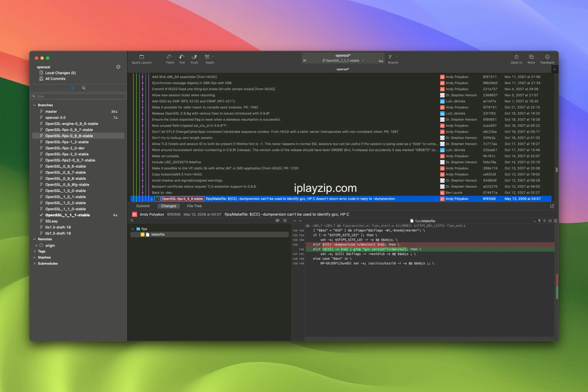This screenshot has height=392, width=588.
Task: Toggle eye icon in file list header
Action: (x=278, y=221)
